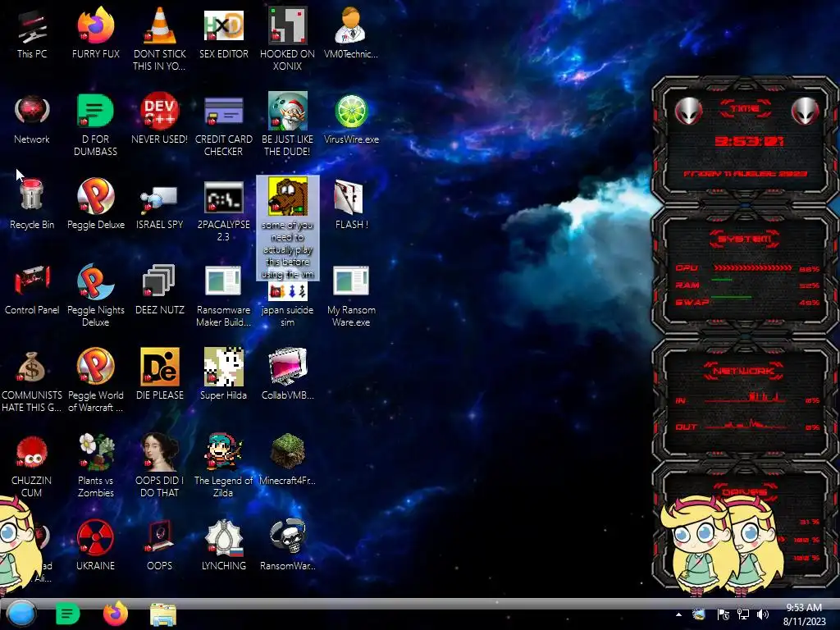
Task: Click the left alien head on widget
Action: click(x=688, y=112)
